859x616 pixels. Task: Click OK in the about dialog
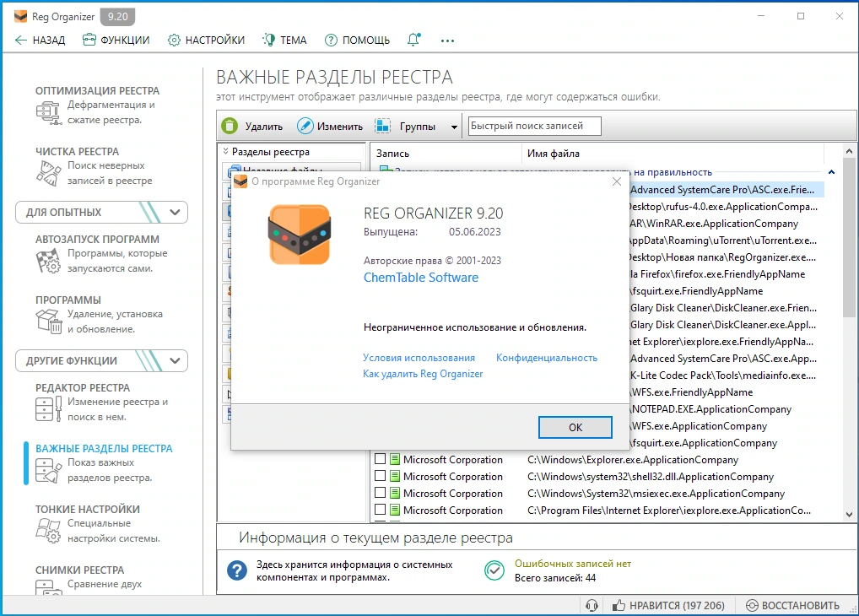pos(575,427)
